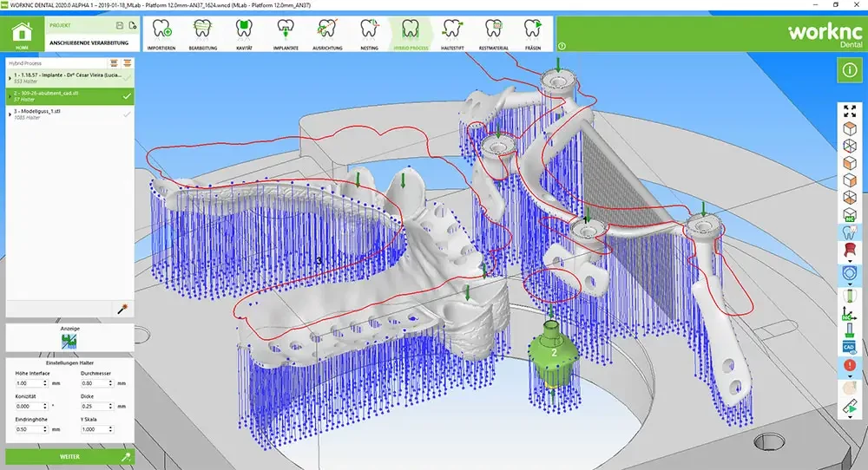Image resolution: width=868 pixels, height=470 pixels.
Task: Click the red warning exclamation icon
Action: [850, 365]
